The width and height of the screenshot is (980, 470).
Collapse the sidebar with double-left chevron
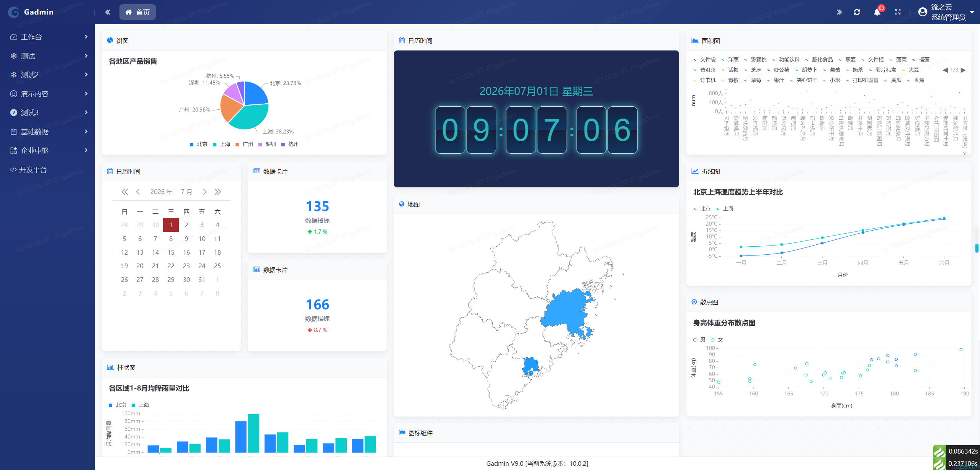(x=108, y=12)
